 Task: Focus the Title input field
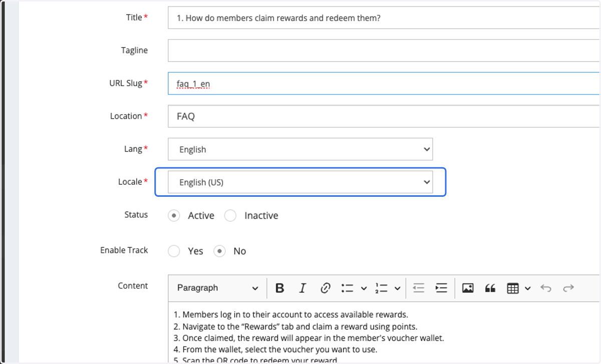[x=384, y=18]
